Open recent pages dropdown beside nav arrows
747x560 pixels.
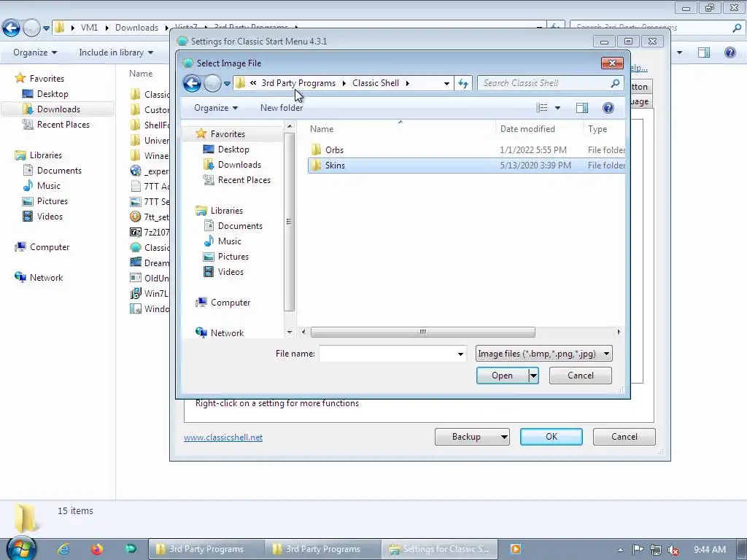228,84
